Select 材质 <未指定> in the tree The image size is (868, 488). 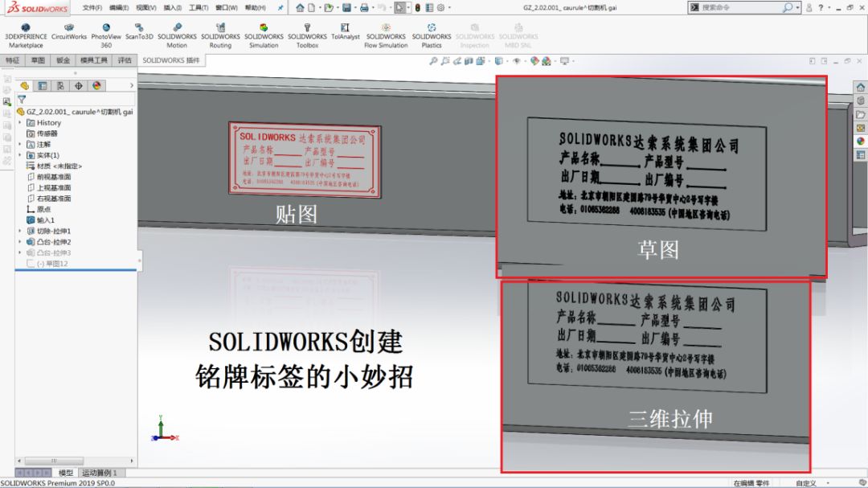pyautogui.click(x=59, y=166)
